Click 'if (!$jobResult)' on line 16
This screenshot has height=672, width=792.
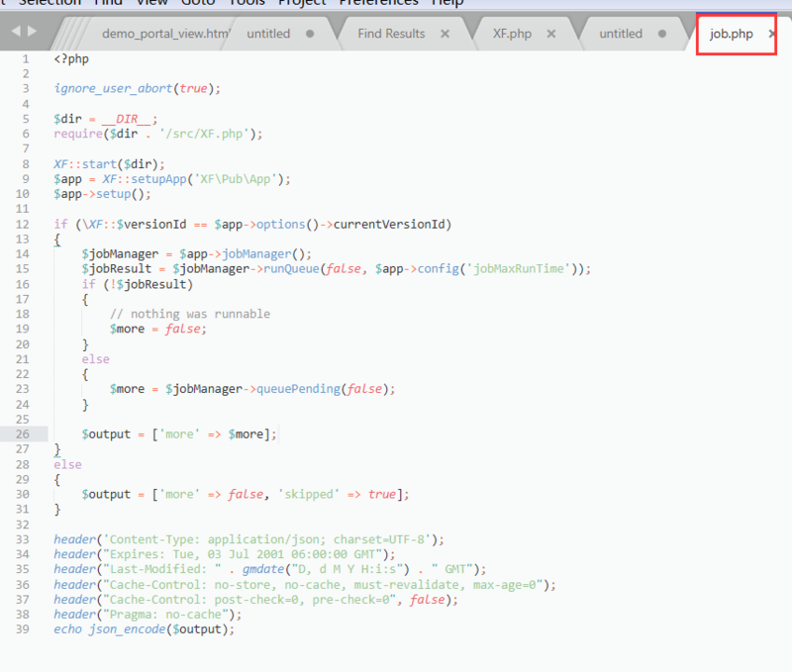[138, 284]
